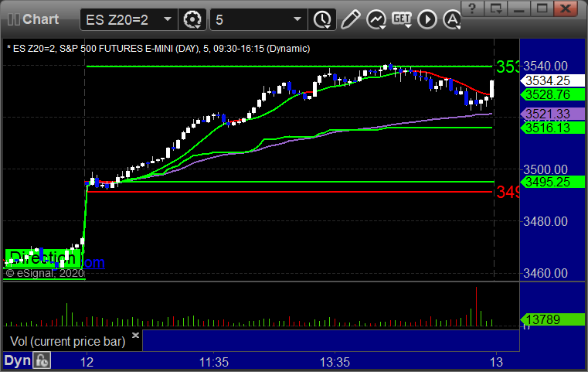This screenshot has height=372, width=588.
Task: Select the pencil drawing tool
Action: [x=351, y=19]
